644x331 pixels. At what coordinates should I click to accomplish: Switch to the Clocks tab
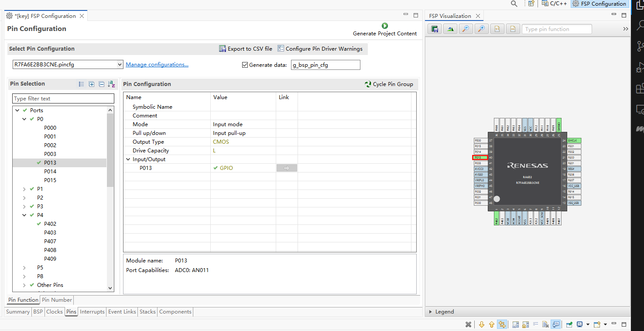point(55,312)
